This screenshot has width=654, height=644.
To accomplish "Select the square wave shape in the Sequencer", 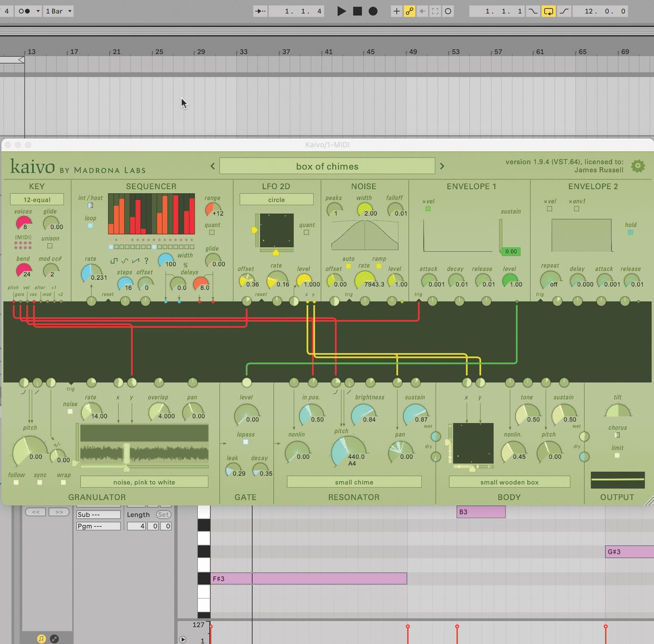I will tap(114, 261).
